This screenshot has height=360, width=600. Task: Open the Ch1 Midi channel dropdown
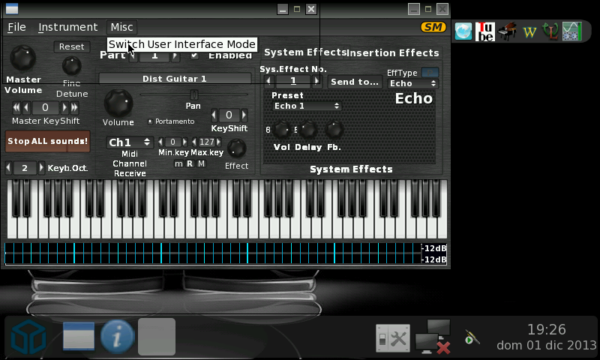pos(129,142)
